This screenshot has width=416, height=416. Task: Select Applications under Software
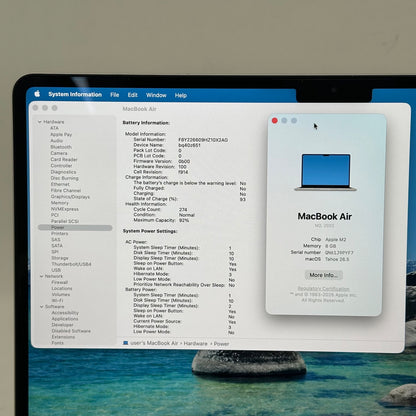[65, 319]
